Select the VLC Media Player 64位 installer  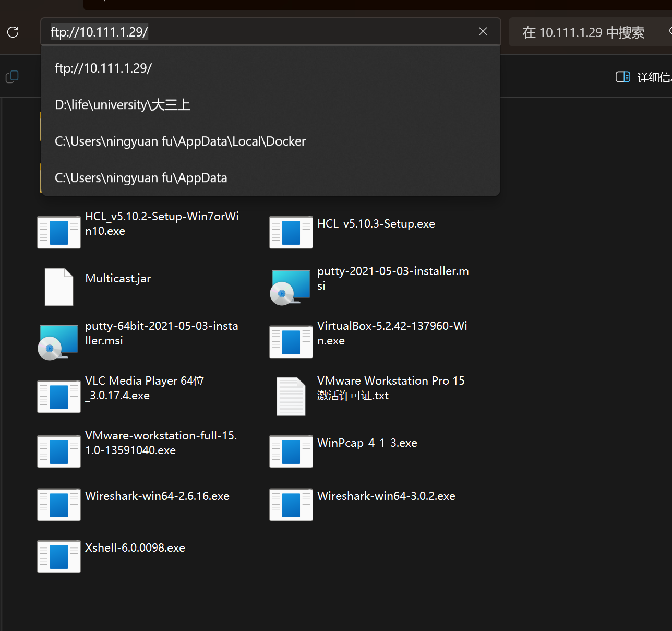59,396
